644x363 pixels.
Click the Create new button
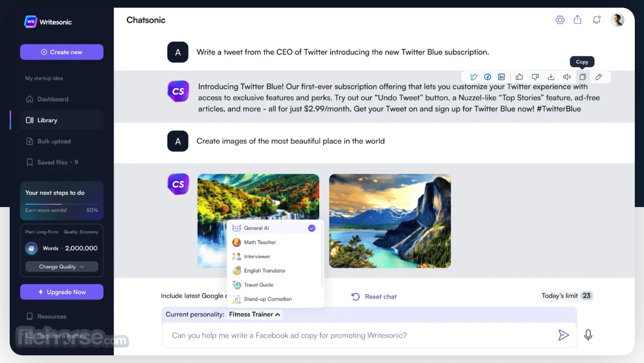tap(62, 52)
